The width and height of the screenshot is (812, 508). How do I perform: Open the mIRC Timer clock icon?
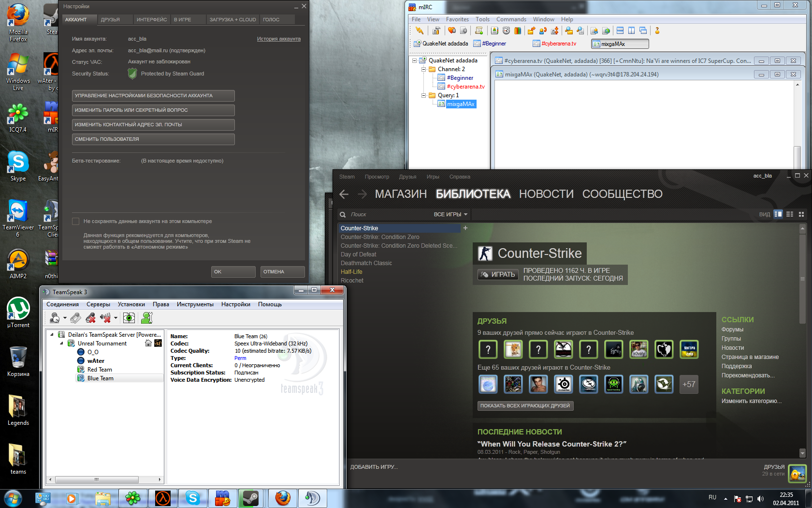506,30
